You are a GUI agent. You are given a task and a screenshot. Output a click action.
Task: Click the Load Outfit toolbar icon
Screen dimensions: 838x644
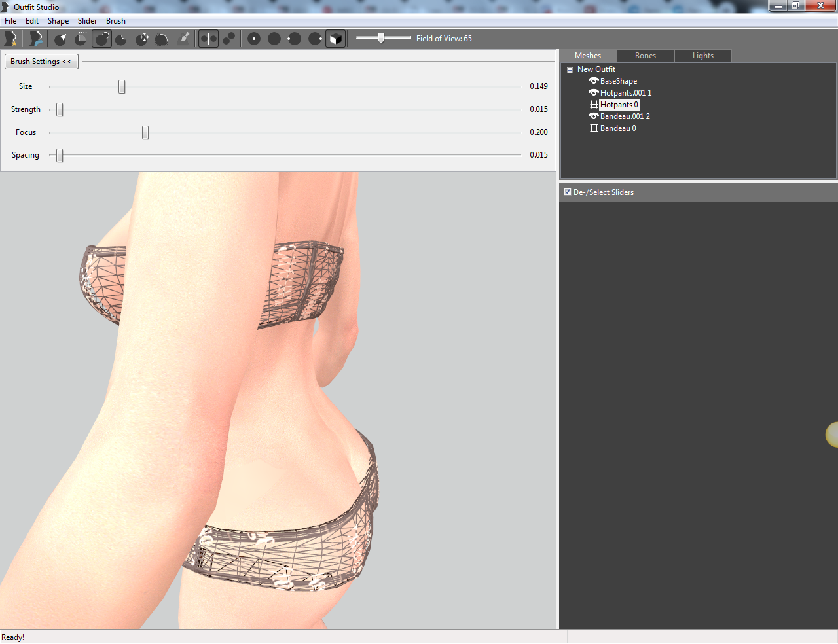pyautogui.click(x=36, y=39)
